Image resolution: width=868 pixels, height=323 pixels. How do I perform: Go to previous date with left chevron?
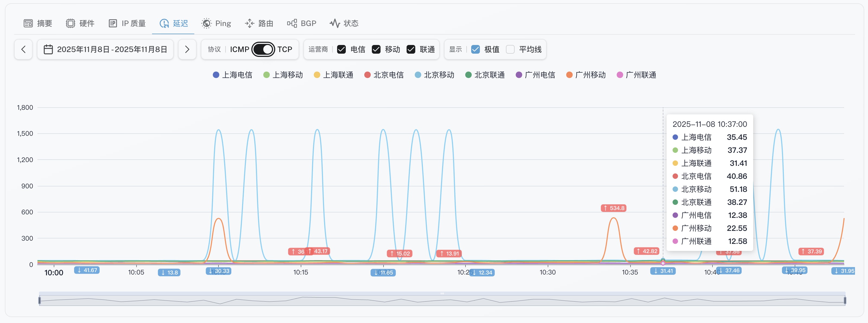click(23, 50)
